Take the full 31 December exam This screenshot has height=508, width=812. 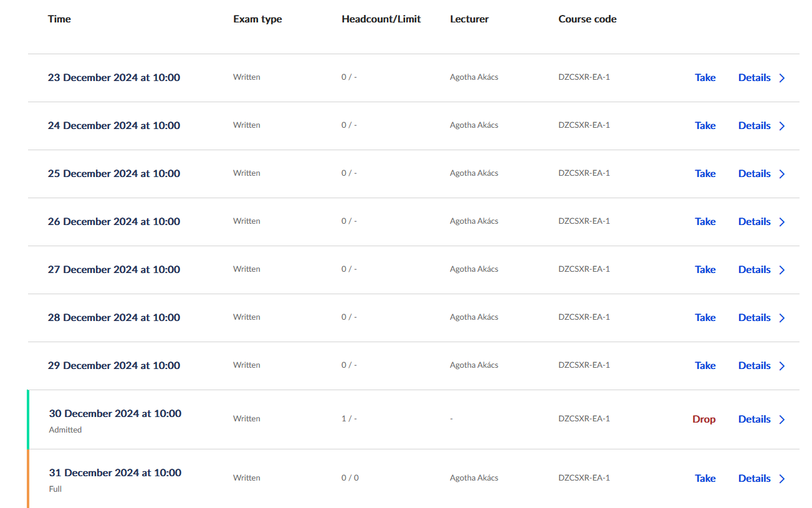(x=705, y=479)
